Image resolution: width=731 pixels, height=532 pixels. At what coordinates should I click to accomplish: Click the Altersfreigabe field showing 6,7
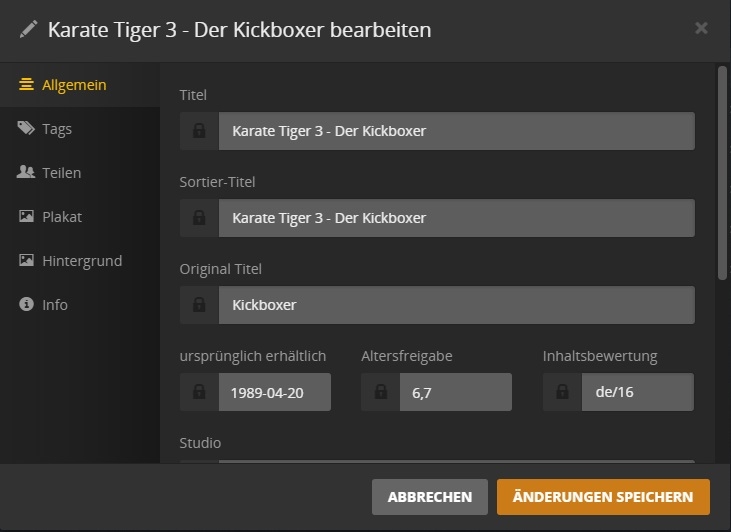pos(456,392)
